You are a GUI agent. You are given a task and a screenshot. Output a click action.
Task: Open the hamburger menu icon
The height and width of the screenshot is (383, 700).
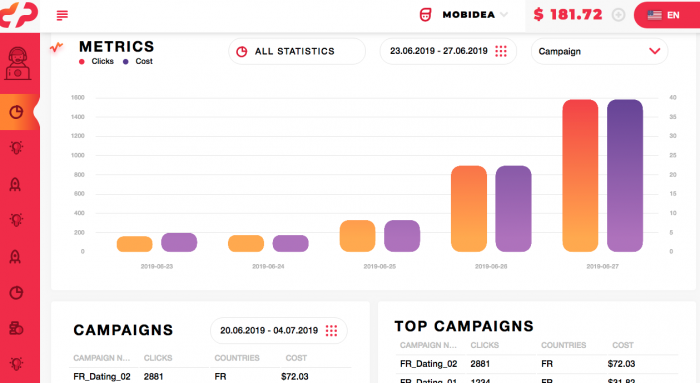coord(62,15)
